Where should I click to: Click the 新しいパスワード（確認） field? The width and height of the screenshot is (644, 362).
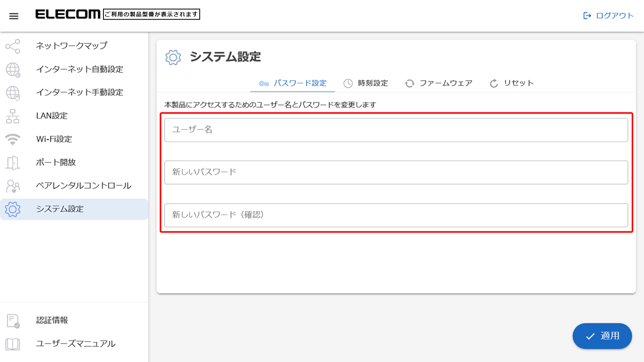click(x=396, y=215)
